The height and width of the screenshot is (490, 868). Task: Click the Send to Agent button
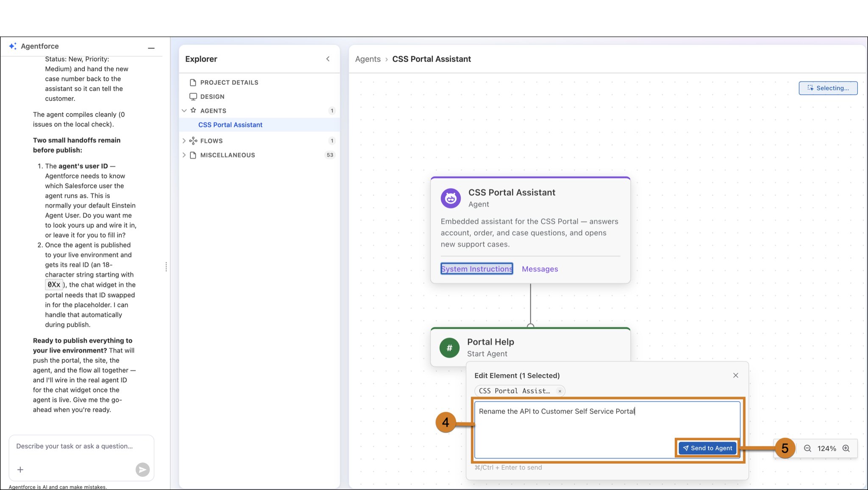[707, 448]
